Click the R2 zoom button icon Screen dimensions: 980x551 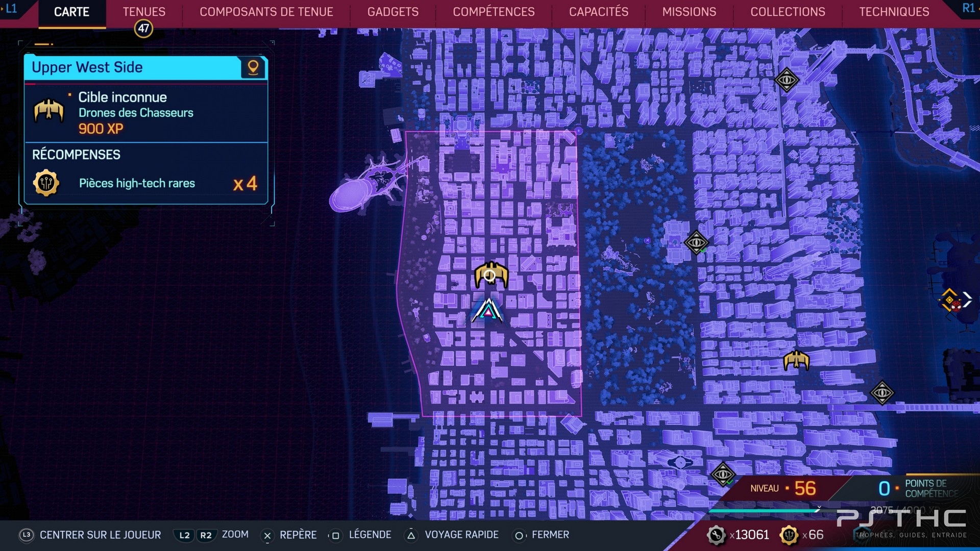point(206,535)
